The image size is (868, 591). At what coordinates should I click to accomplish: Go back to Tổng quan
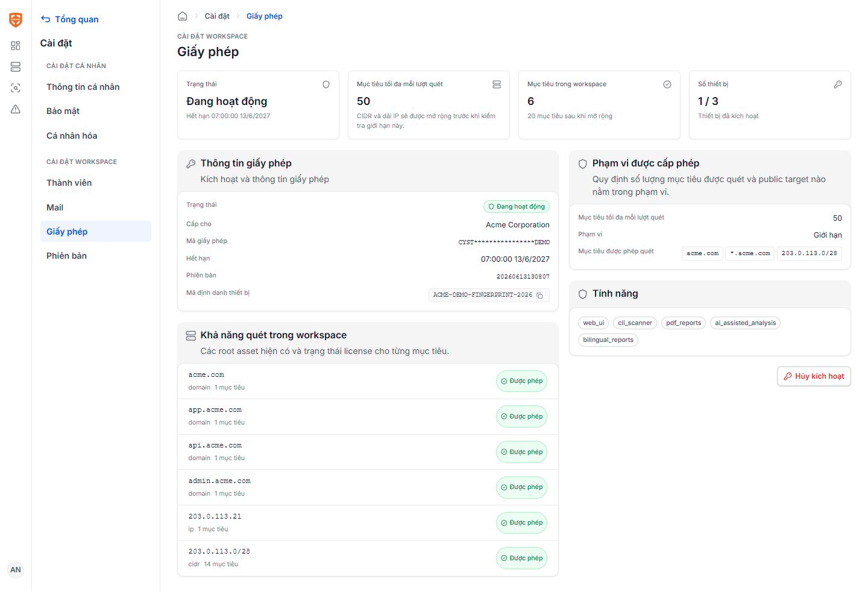coord(70,19)
